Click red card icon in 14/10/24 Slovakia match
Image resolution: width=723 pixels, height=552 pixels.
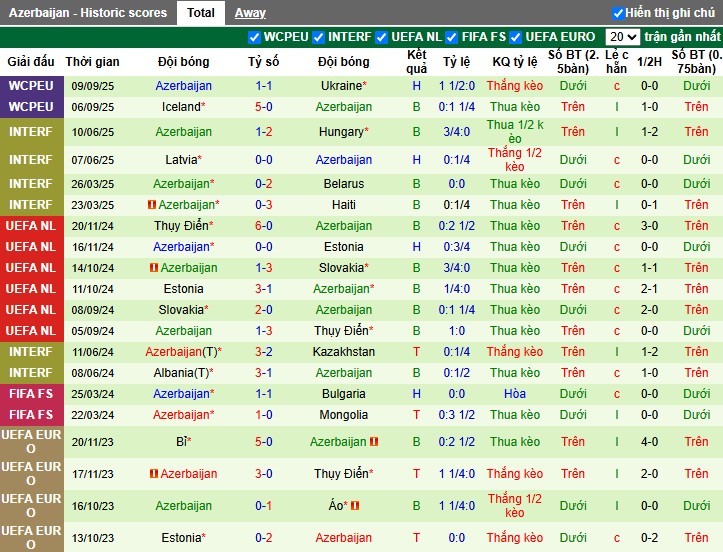[x=153, y=268]
